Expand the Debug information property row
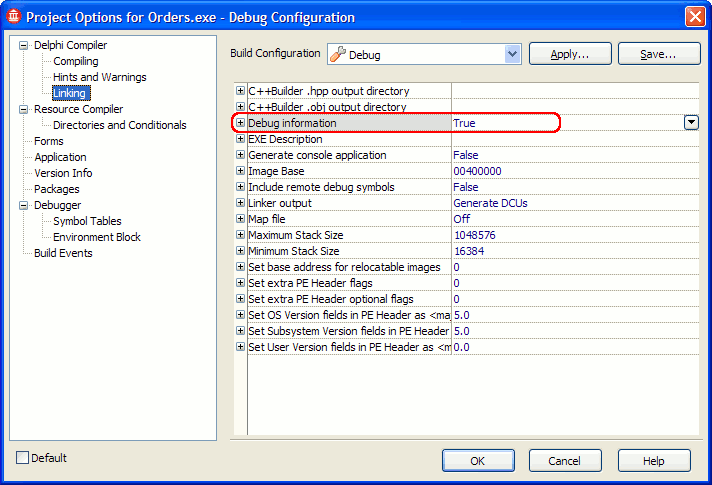Image resolution: width=712 pixels, height=485 pixels. pos(240,123)
